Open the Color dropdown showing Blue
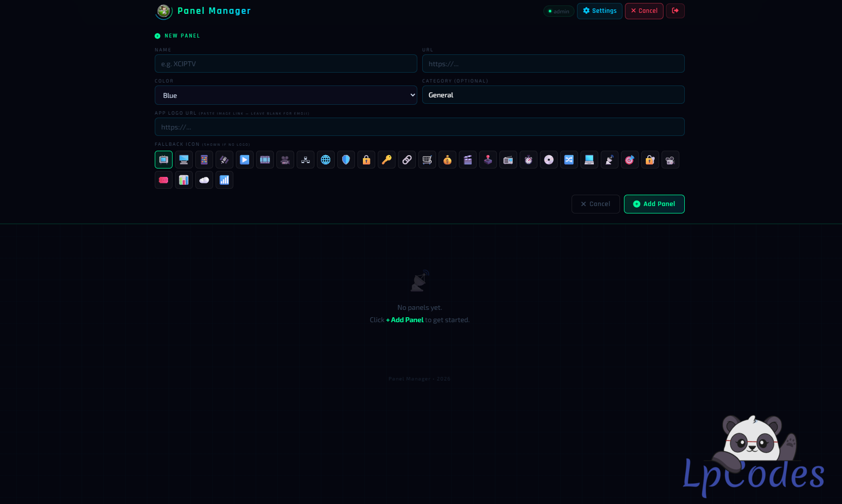This screenshot has width=842, height=504. click(286, 95)
